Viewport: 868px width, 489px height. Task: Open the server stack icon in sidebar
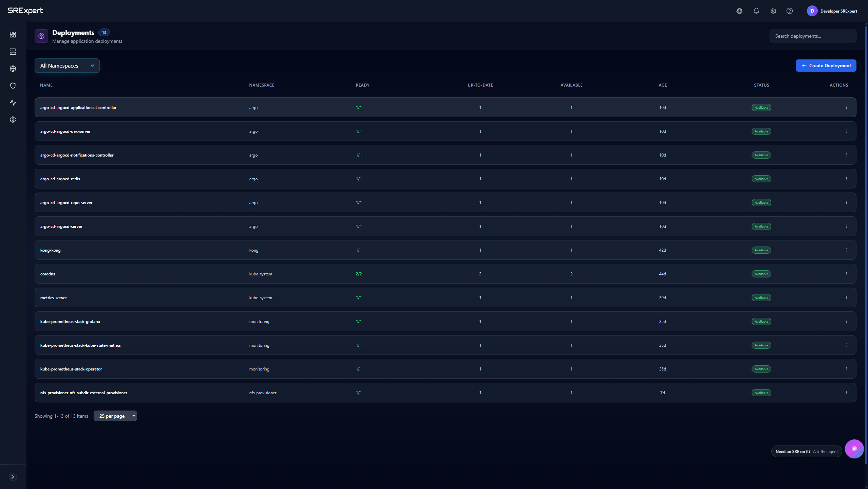13,52
